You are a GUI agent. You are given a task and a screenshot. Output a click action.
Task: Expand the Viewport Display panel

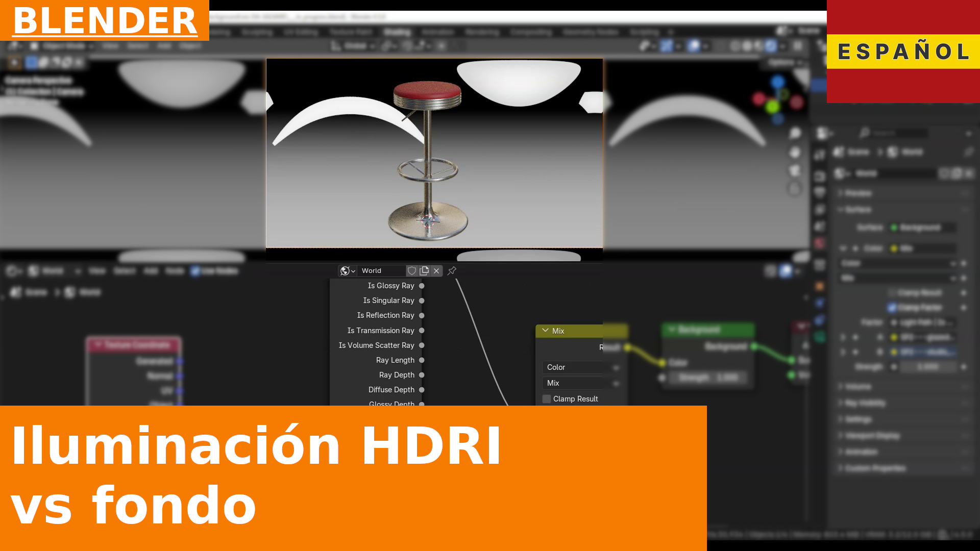[903, 436]
